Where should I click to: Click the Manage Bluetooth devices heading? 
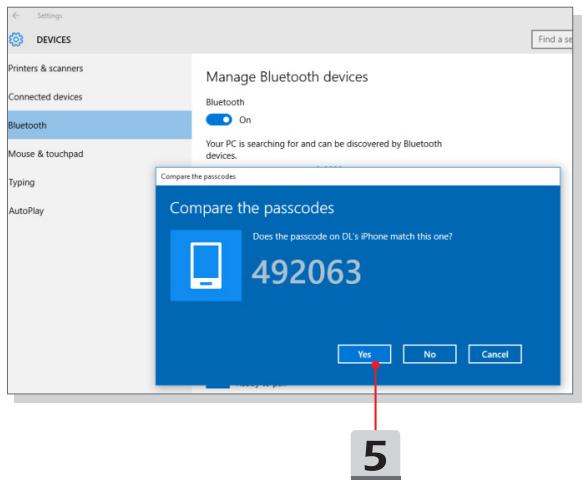point(287,77)
